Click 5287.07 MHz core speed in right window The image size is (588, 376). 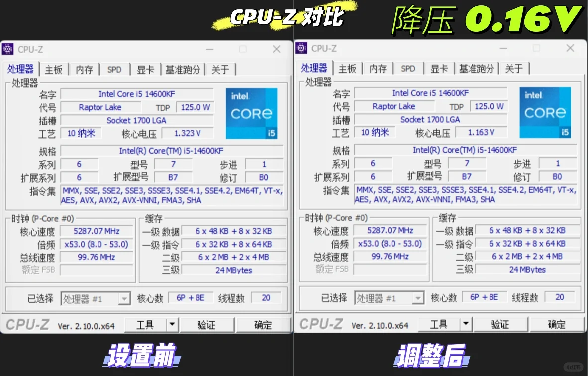[390, 230]
